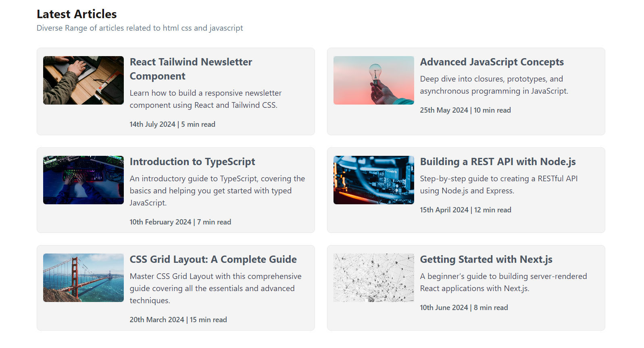The image size is (644, 348).
Task: Open CSS Grid Layout: A Complete Guide title
Action: 213,259
